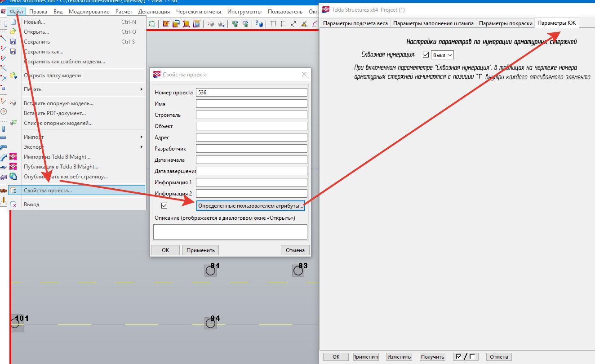Screen dimensions: 595x364
Task: Close the Свойства проекта dialog
Action: tap(304, 74)
